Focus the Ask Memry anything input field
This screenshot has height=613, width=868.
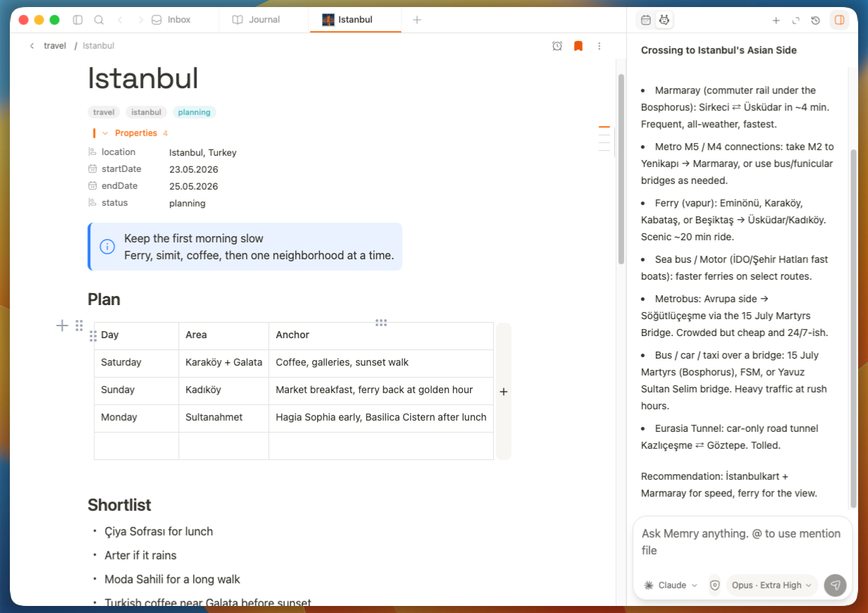(x=742, y=542)
